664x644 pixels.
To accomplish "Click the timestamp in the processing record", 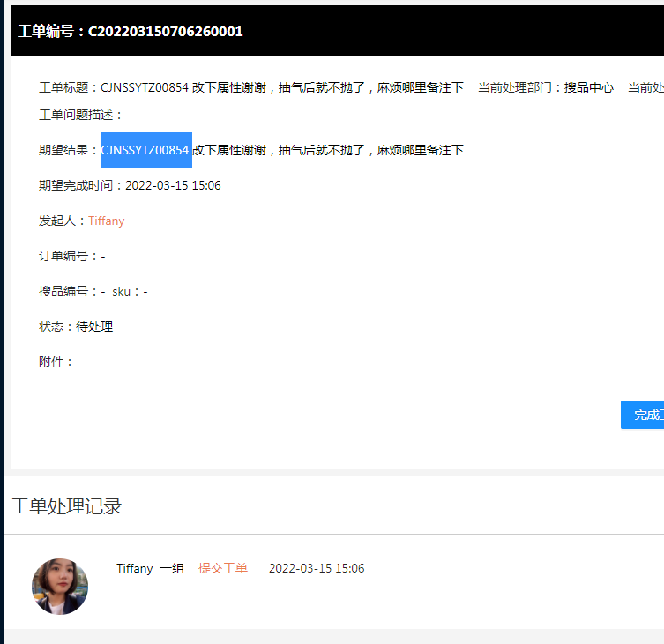I will pyautogui.click(x=316, y=568).
